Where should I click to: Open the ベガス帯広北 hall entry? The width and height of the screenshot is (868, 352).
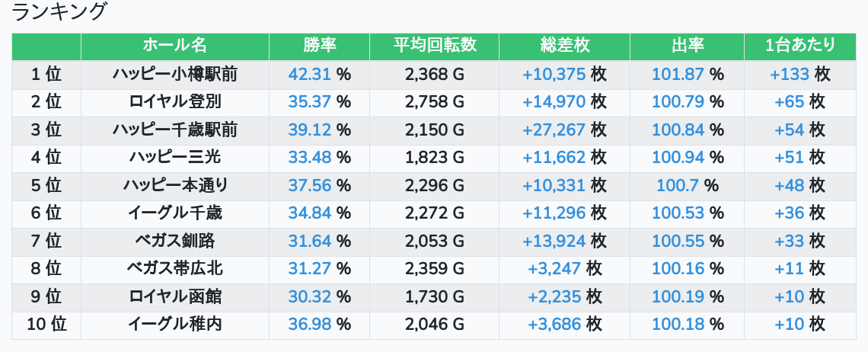(x=174, y=269)
